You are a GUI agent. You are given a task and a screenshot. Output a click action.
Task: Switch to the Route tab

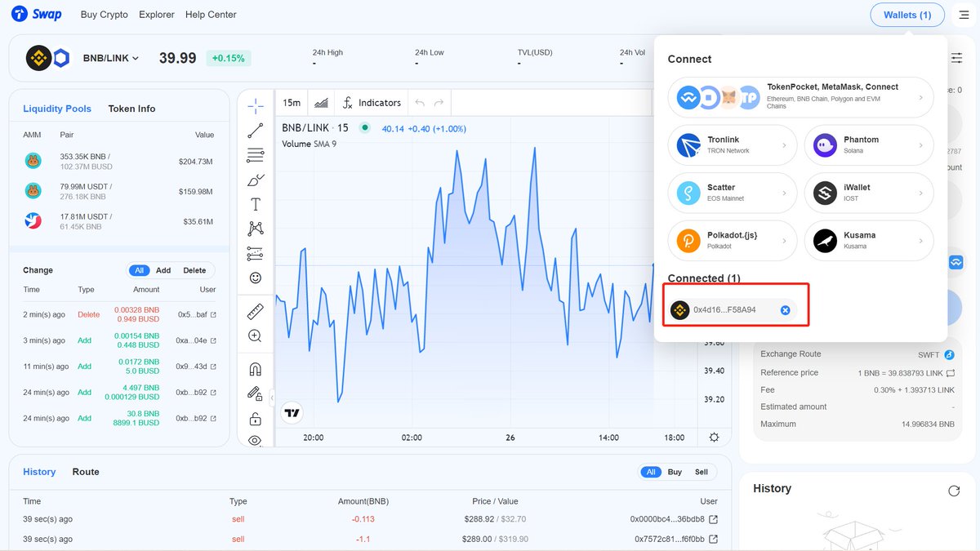pos(86,472)
